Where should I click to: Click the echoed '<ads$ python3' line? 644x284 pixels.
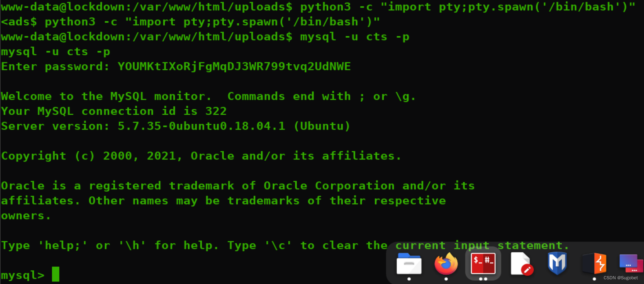[x=191, y=22]
